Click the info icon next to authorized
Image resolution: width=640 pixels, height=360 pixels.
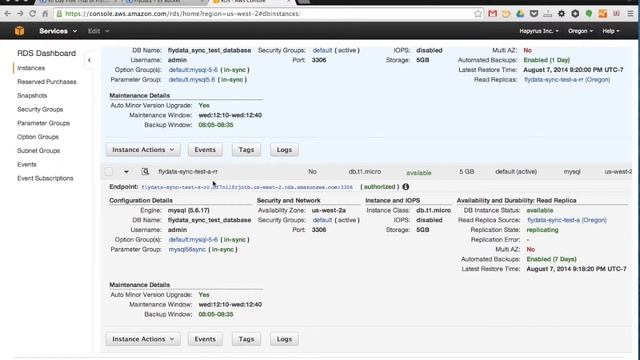405,187
